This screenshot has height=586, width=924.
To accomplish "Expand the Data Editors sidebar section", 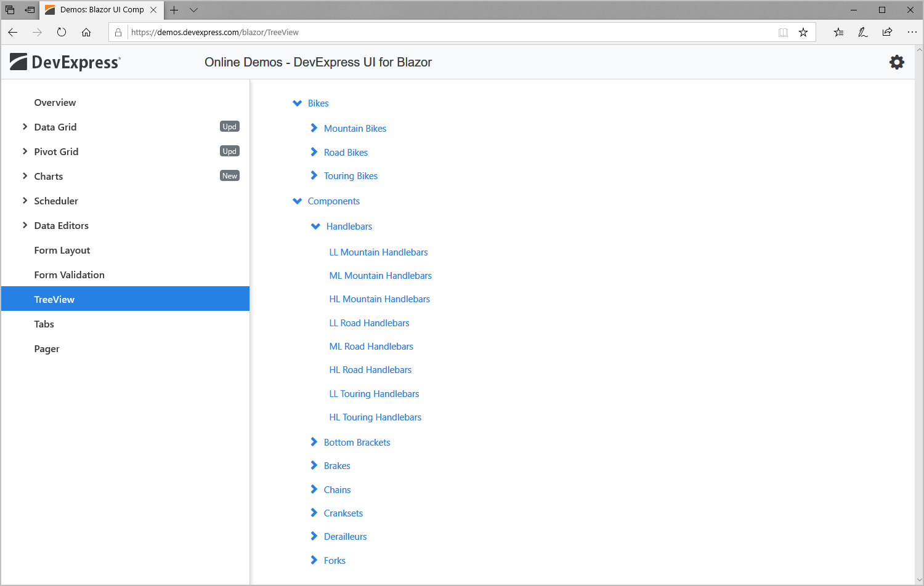I will [25, 225].
